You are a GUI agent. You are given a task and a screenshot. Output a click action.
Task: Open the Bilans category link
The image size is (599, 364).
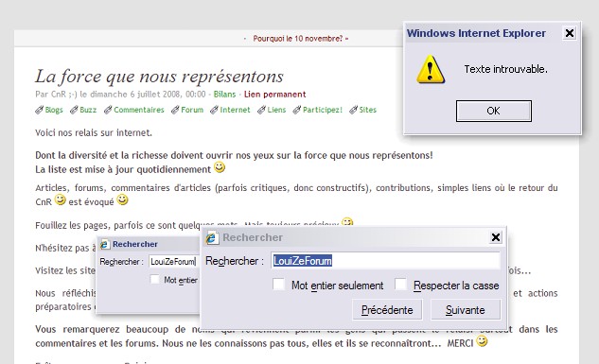pyautogui.click(x=224, y=95)
